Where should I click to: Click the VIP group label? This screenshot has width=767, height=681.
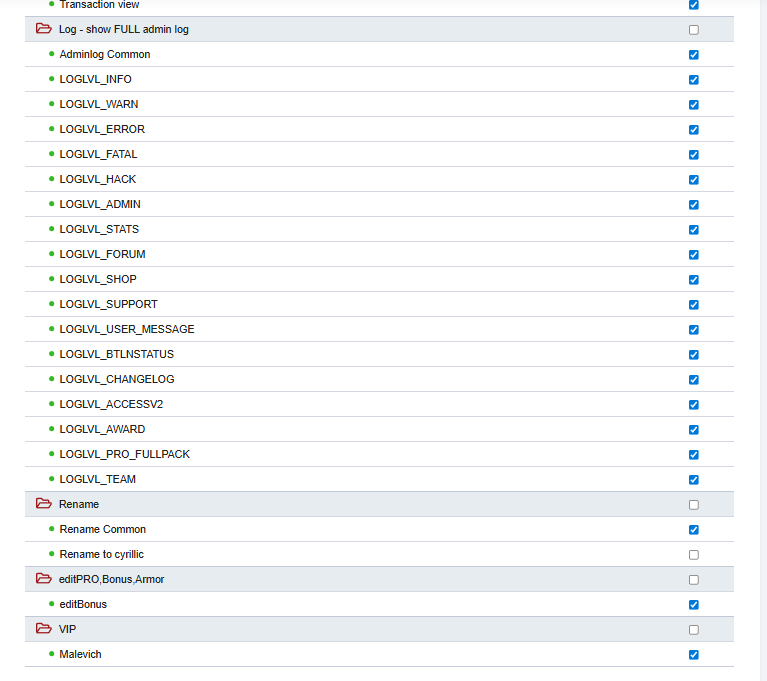pyautogui.click(x=68, y=629)
